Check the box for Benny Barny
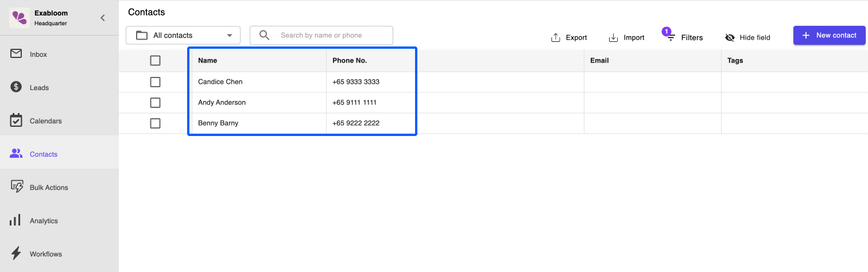Screen dimensions: 868x272 pos(155,123)
